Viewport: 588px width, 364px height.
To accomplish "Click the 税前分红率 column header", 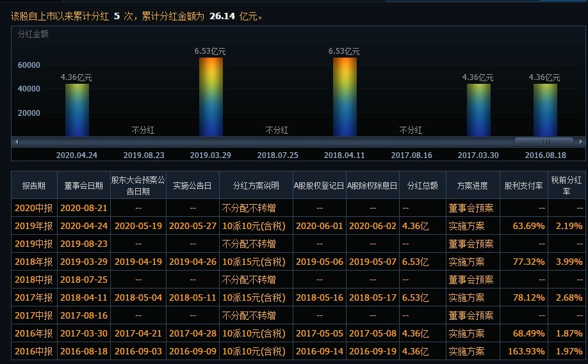I will pos(566,186).
